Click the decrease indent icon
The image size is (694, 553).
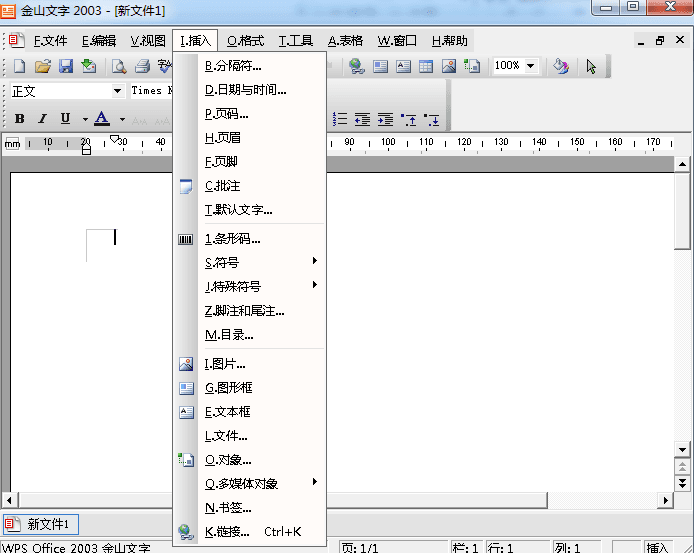click(x=362, y=119)
